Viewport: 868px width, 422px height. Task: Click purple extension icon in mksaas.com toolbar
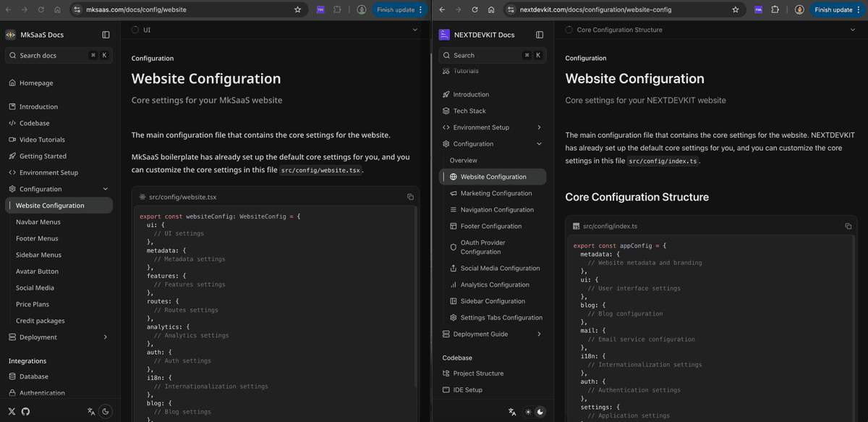[x=320, y=9]
